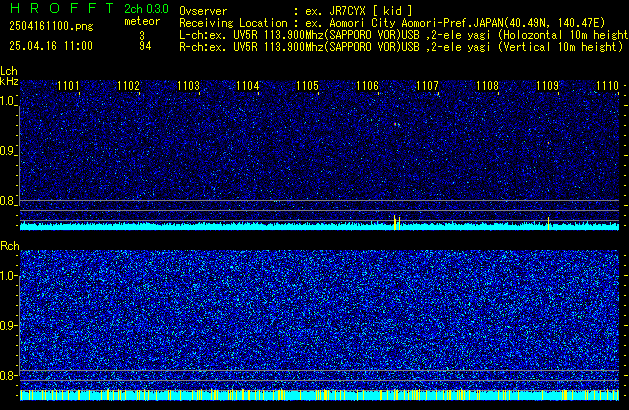Click the 1.0 frequency label on Rch axis
The height and width of the screenshot is (410, 629).
pos(8,276)
